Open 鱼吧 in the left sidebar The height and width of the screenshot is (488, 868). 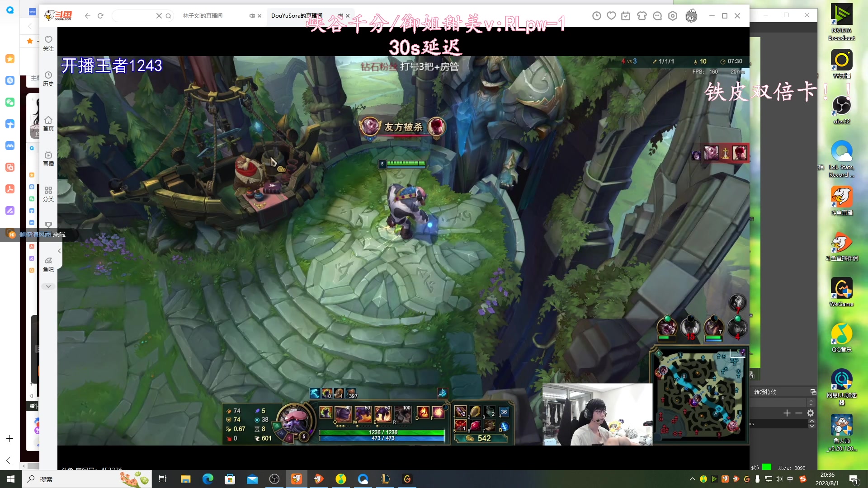tap(48, 264)
